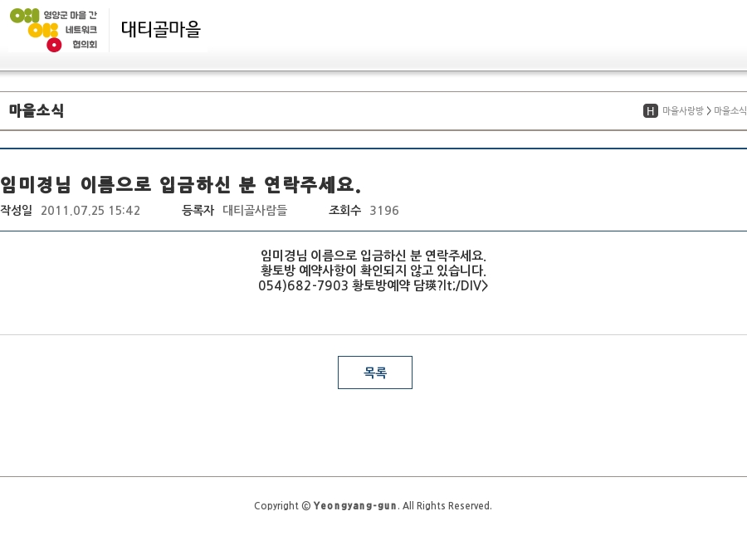Click the Yeongyang village network council logo
Screen dimensions: 747x560
(x=54, y=30)
